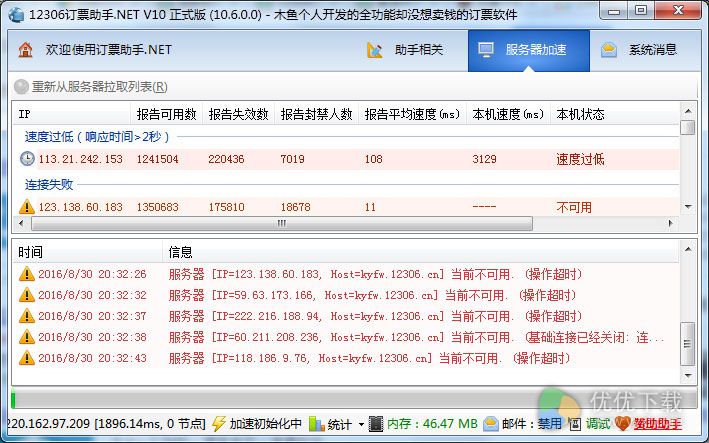Screen dimensions: 709x443
Task: Open the 统计 dropdown arrow
Action: [361, 424]
